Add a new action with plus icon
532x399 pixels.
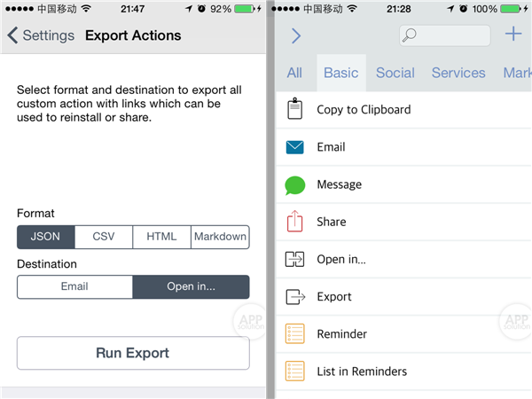pyautogui.click(x=513, y=35)
